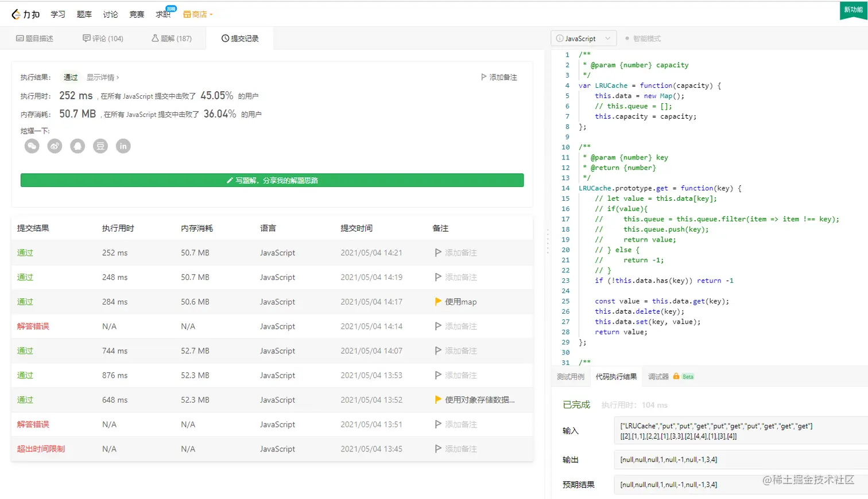Click orange flag beside 使用map note
Image resolution: width=868 pixels, height=499 pixels.
[438, 302]
